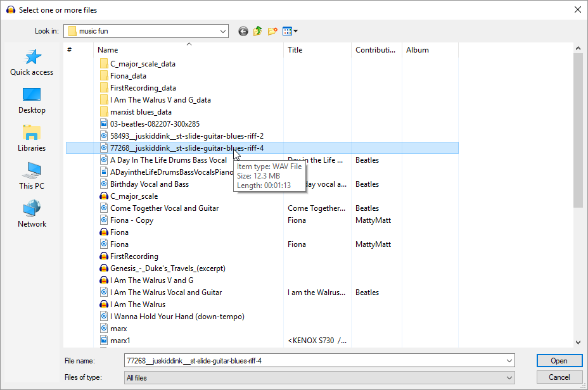This screenshot has height=390, width=588.
Task: Create new folder icon in toolbar
Action: 272,31
